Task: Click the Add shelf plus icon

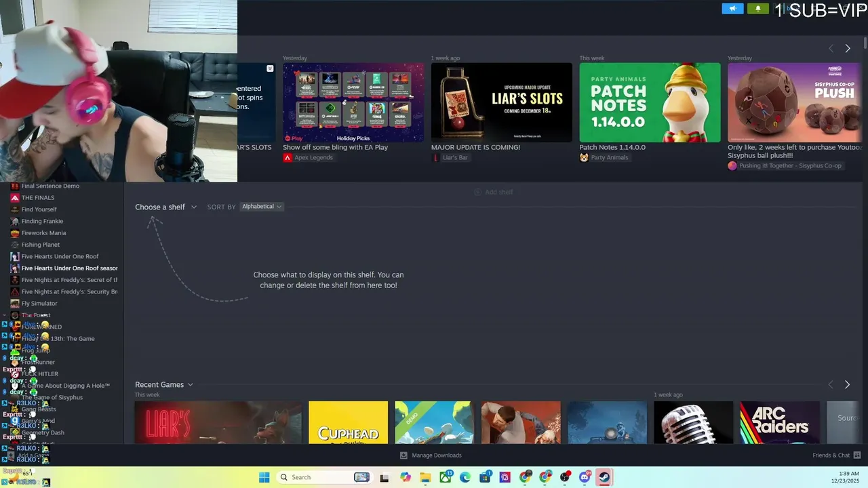Action: coord(477,192)
